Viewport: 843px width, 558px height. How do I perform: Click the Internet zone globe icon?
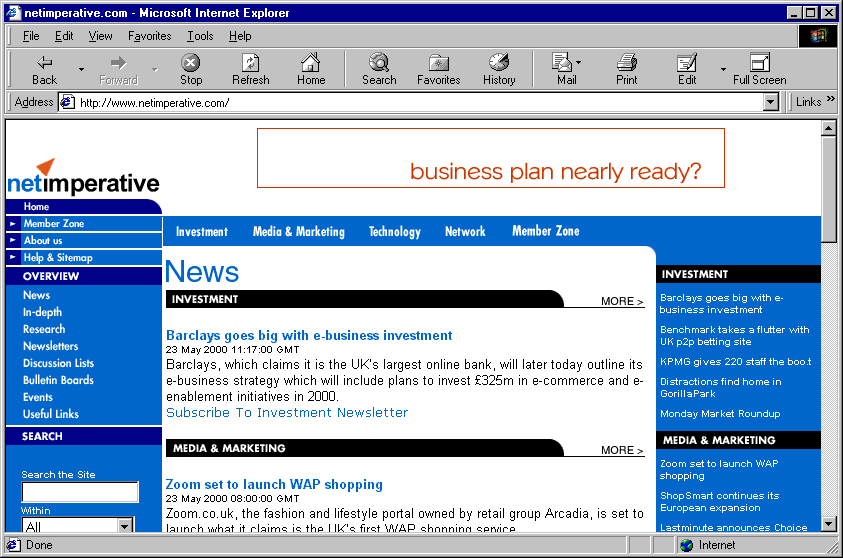click(687, 545)
